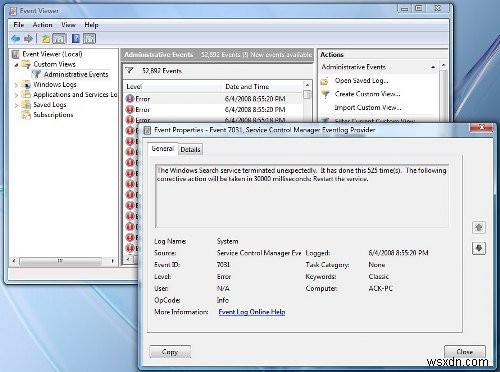Click the Saved Logs folder icon
The width and height of the screenshot is (500, 372).
click(x=26, y=105)
